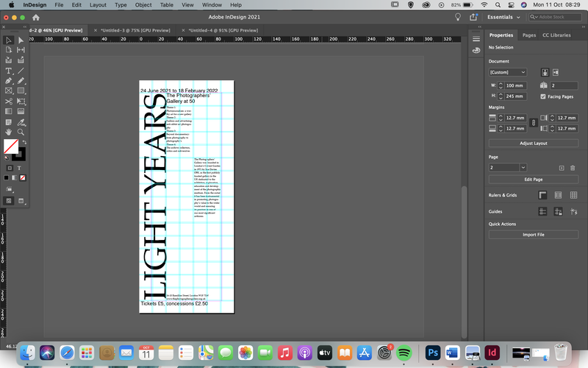Select the Hand tool
Screen dimensions: 588x368
pos(8,132)
